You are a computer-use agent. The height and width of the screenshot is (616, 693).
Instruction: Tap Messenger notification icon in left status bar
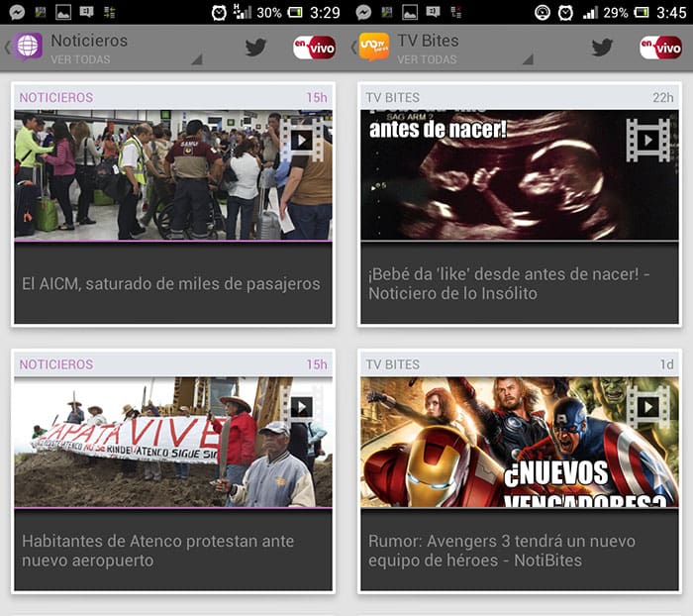(x=17, y=12)
